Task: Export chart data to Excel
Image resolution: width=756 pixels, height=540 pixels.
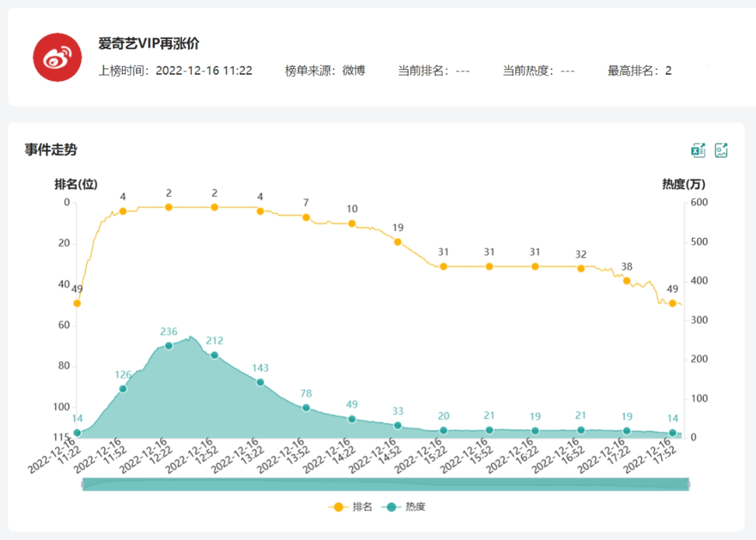Action: (x=699, y=151)
